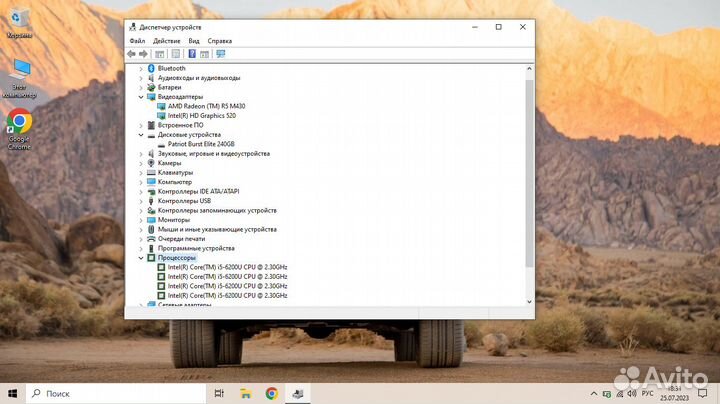This screenshot has height=404, width=720.
Task: Click the Forward arrow in Device Manager toolbar
Action: [x=143, y=54]
